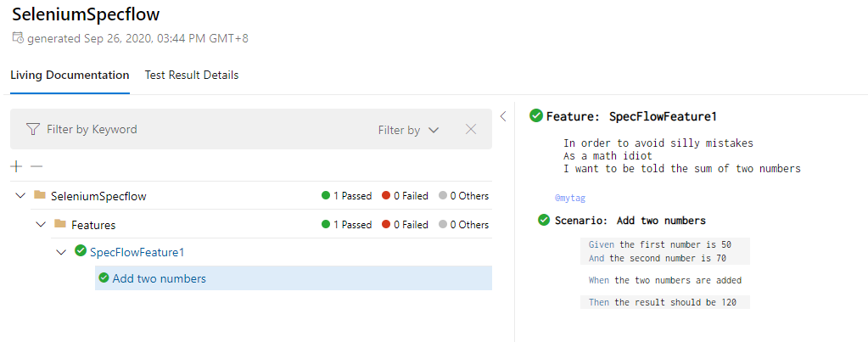Click the SeleniumSpecflow folder icon
Image resolution: width=868 pixels, height=342 pixels.
[x=39, y=195]
